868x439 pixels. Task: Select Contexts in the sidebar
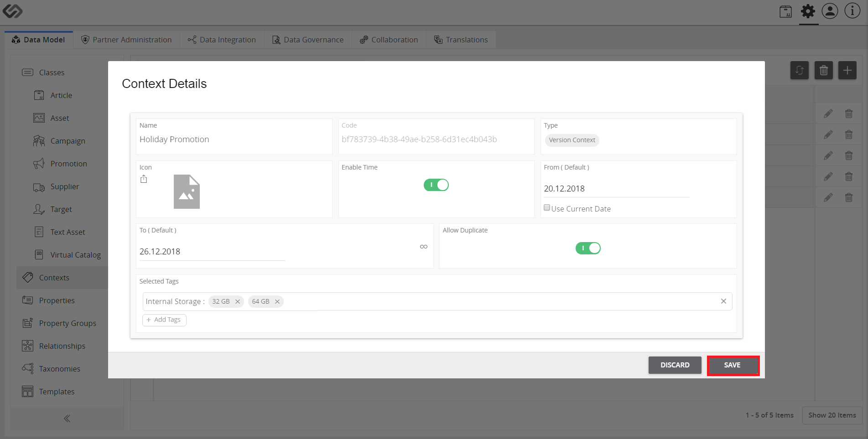[62, 278]
